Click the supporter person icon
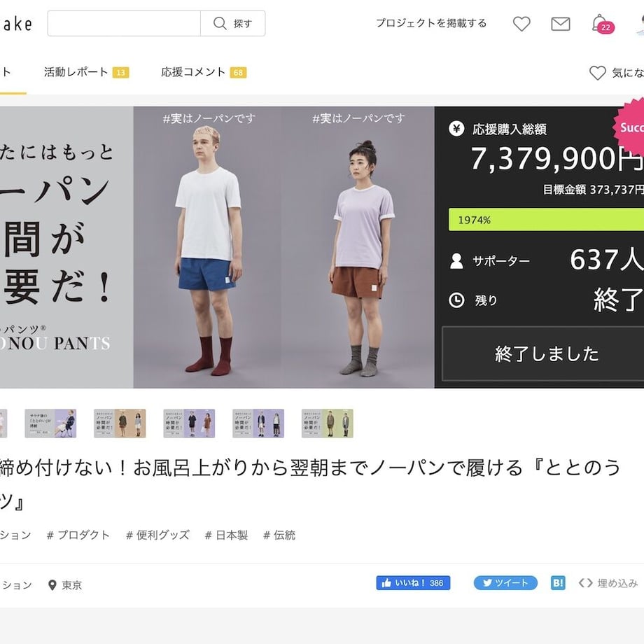 point(456,261)
